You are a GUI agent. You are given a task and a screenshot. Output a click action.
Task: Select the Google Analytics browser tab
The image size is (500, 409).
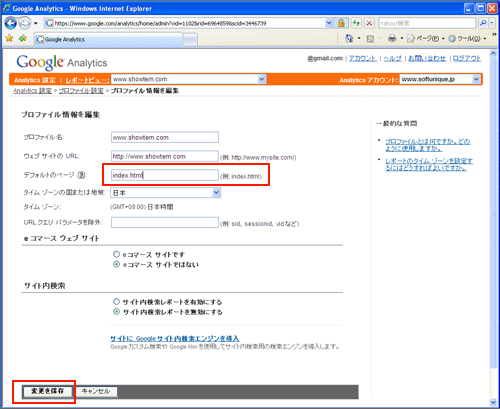point(109,39)
